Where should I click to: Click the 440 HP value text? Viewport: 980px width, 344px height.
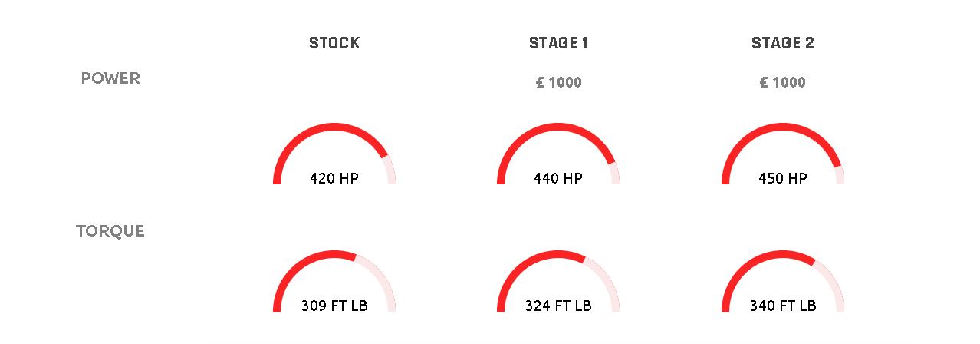[x=558, y=178]
